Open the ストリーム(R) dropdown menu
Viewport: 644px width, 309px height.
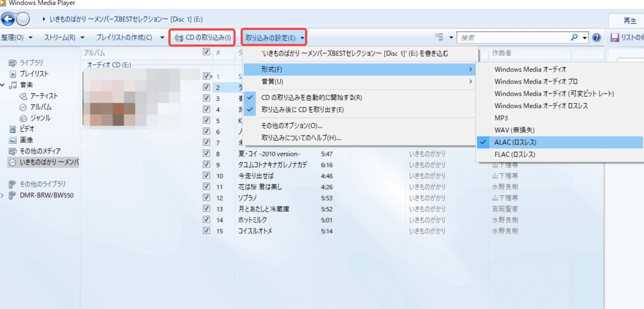click(64, 38)
